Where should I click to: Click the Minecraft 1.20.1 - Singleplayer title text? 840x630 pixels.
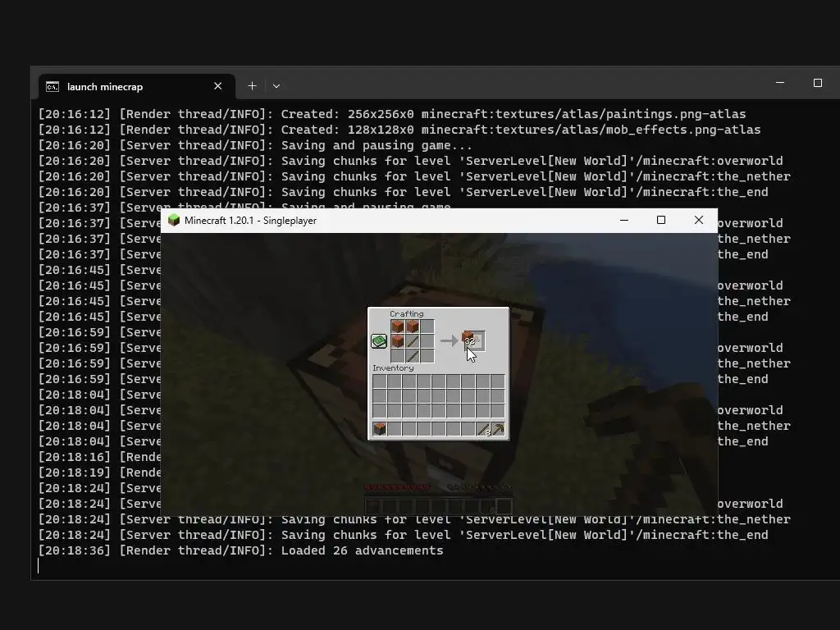250,221
